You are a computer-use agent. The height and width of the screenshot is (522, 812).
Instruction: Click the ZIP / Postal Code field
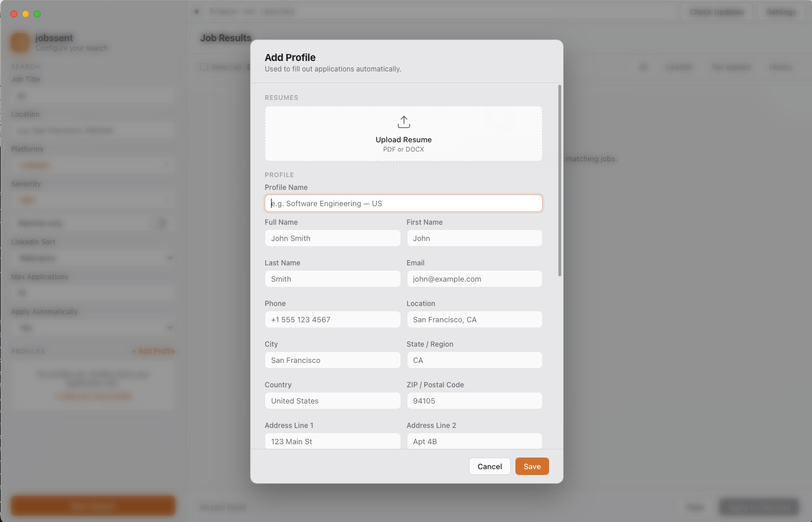tap(474, 401)
